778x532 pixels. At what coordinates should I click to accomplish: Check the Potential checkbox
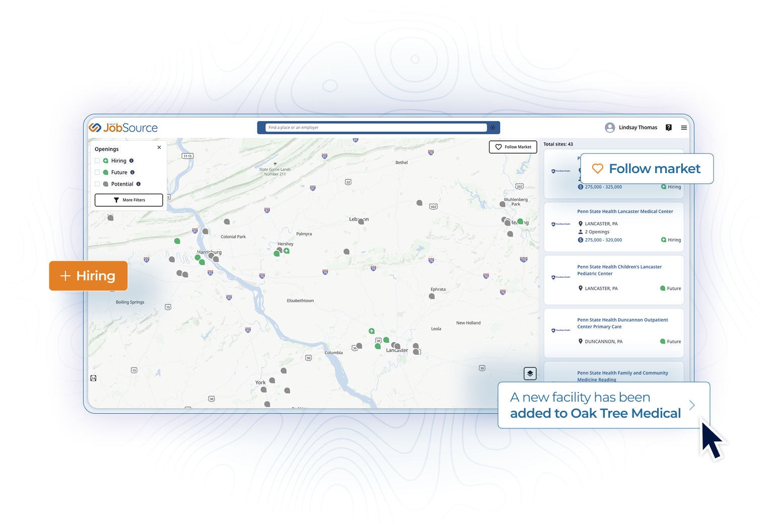point(97,184)
